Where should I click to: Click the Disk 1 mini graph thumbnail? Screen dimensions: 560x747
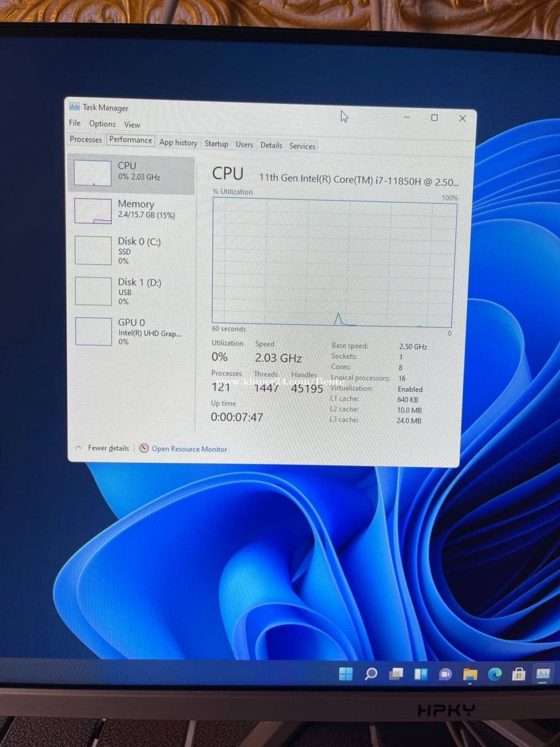93,291
